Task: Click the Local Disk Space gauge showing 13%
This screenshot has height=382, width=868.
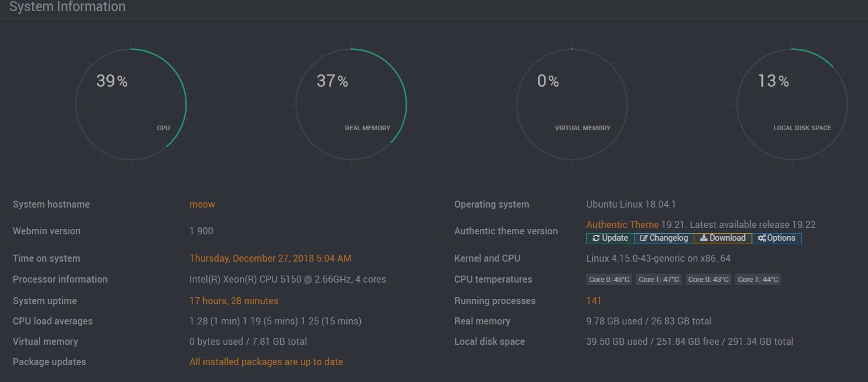Action: 793,105
